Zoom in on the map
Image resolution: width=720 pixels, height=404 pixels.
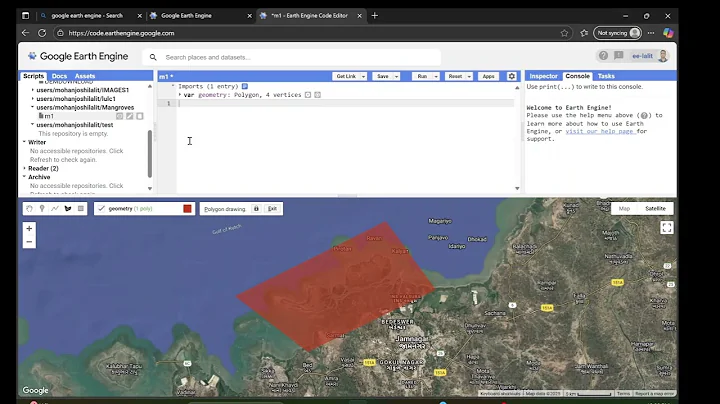pos(29,228)
